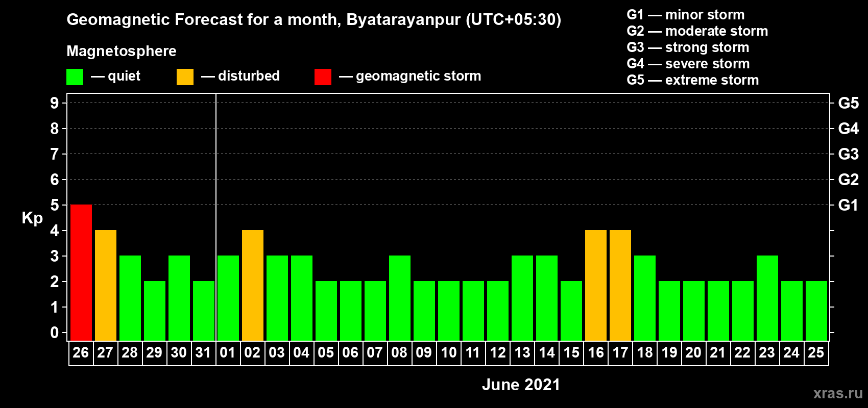The width and height of the screenshot is (868, 408).
Task: Click the 'June 2021' month label
Action: click(x=521, y=385)
